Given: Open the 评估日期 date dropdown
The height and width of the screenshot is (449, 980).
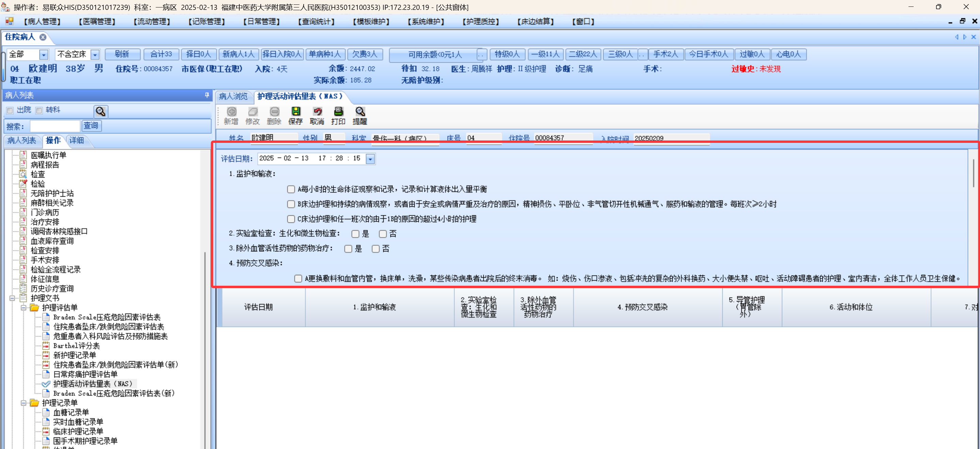Looking at the screenshot, I should tap(370, 159).
